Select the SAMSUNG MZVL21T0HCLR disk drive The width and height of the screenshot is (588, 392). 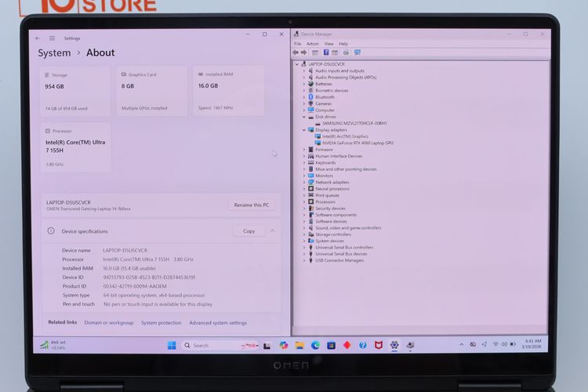click(354, 123)
